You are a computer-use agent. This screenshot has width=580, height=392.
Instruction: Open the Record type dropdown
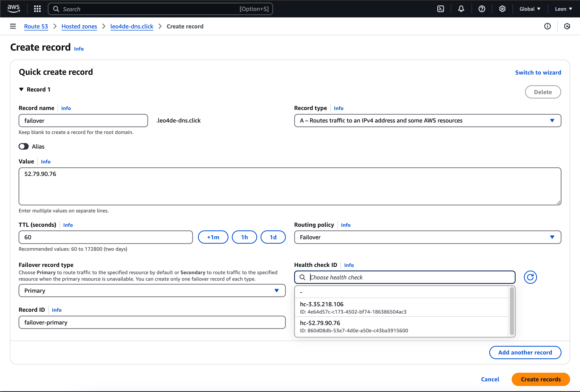[427, 120]
